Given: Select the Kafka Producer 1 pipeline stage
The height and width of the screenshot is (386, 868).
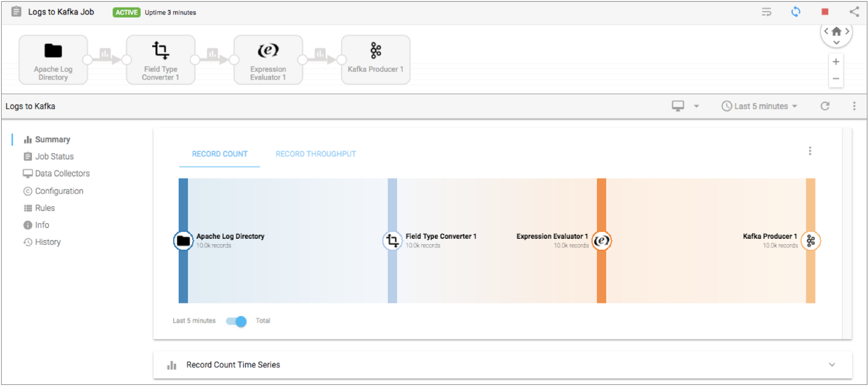Looking at the screenshot, I should point(375,59).
